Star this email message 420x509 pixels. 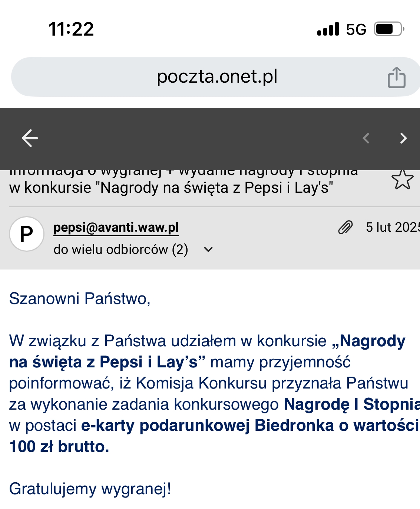402,180
